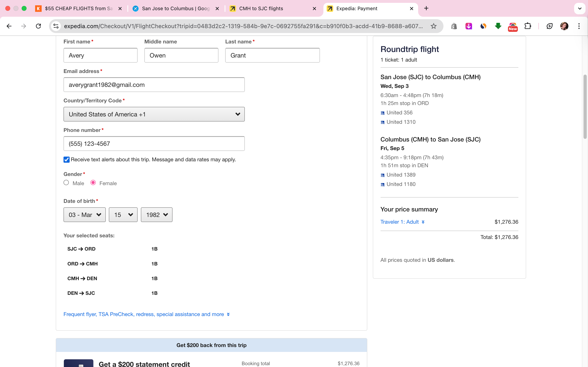Click the profile avatar icon

click(x=564, y=26)
